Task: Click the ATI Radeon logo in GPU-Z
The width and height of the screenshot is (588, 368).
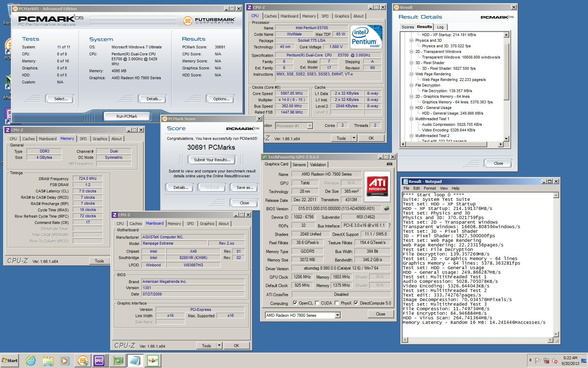Action: click(377, 186)
